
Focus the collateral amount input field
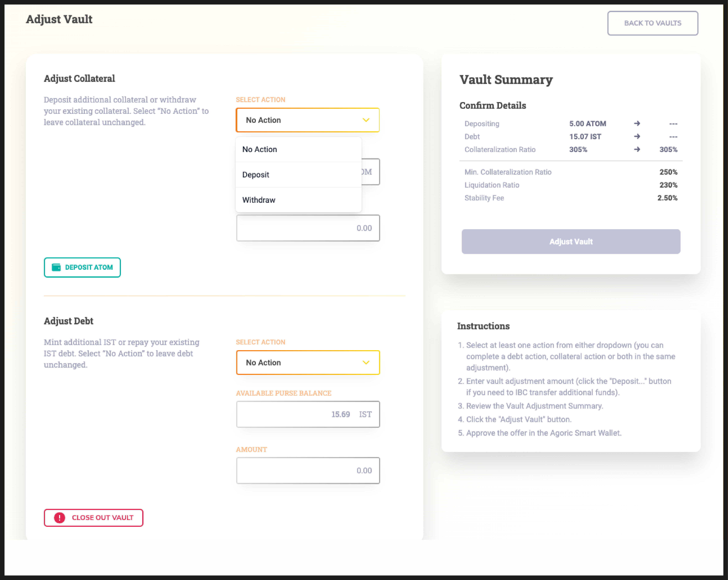tap(308, 228)
